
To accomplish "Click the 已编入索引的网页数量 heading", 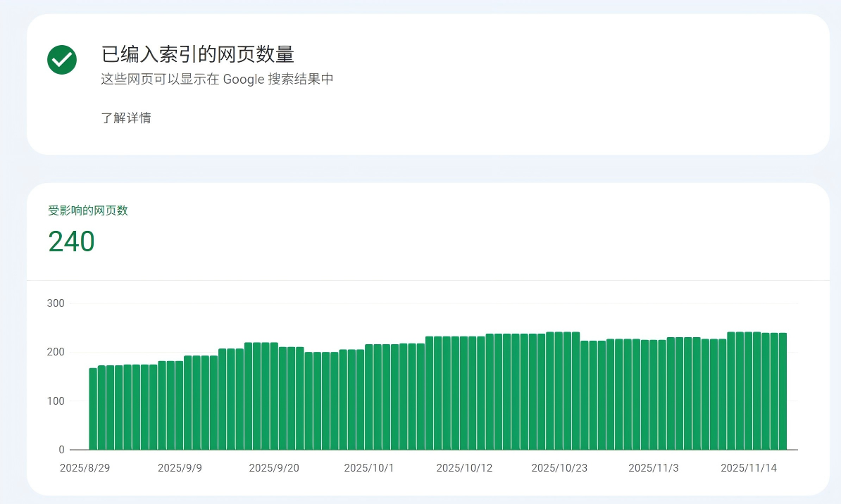I will [198, 54].
